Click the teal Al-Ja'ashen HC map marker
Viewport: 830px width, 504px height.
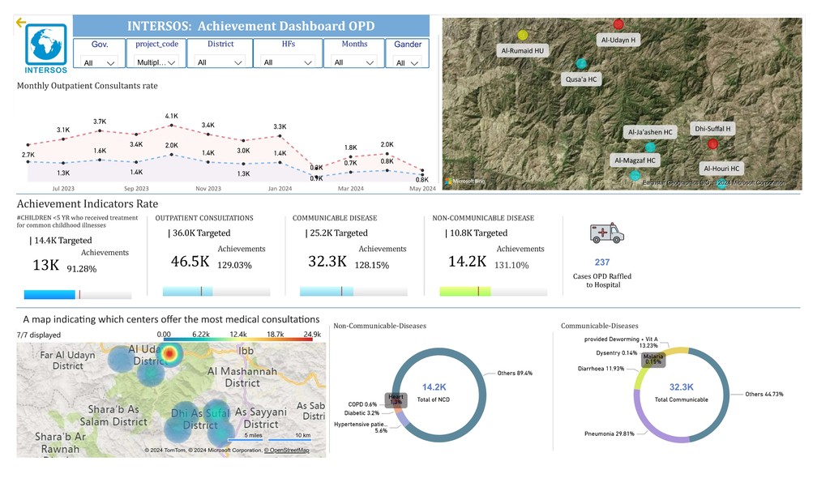pyautogui.click(x=650, y=147)
